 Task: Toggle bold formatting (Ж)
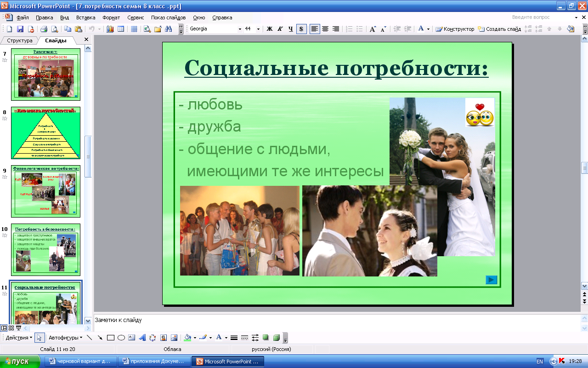[x=270, y=29]
